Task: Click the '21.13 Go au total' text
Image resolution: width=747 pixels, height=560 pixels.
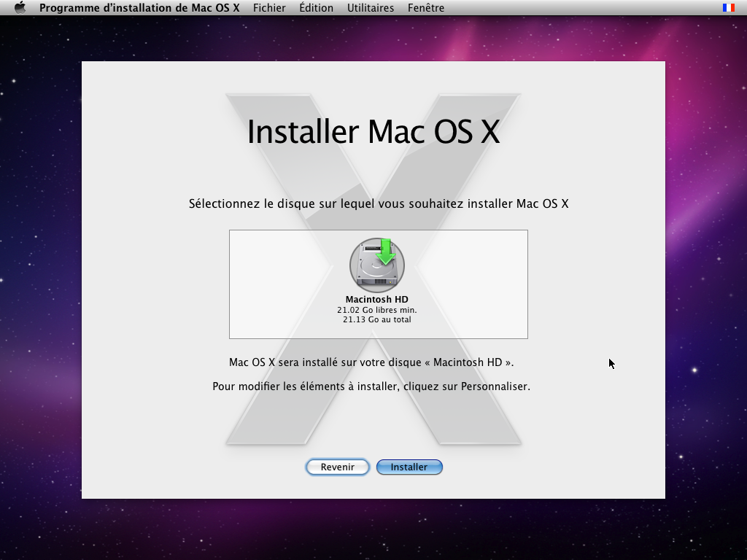Action: (x=377, y=319)
